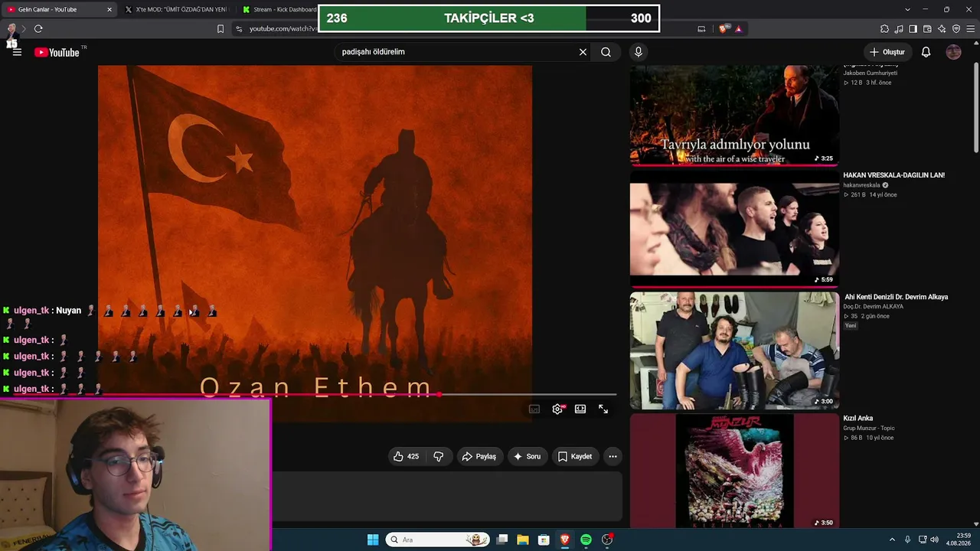Dislike the video with thumbs down
The height and width of the screenshot is (551, 980).
coord(439,456)
